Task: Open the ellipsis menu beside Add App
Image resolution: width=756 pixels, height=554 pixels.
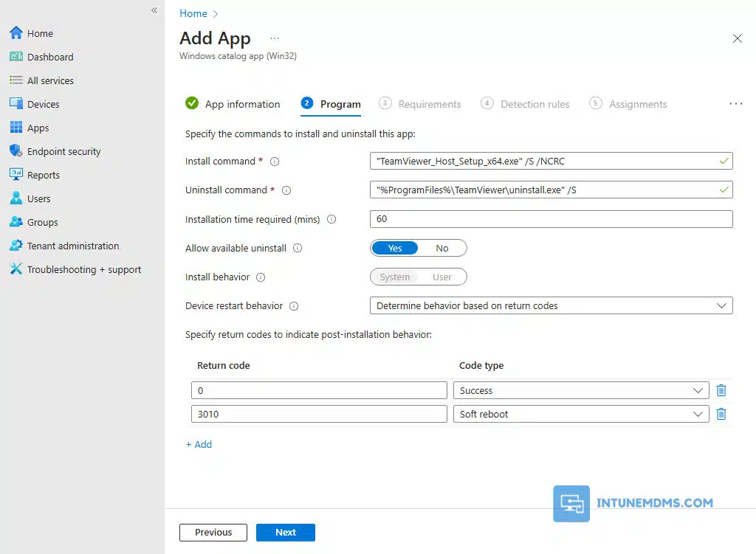Action: point(275,38)
